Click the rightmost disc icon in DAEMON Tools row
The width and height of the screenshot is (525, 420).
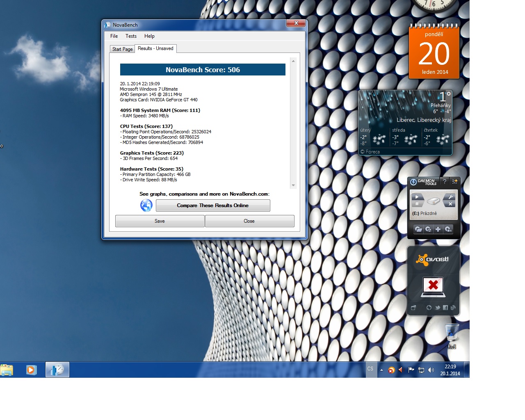(448, 229)
